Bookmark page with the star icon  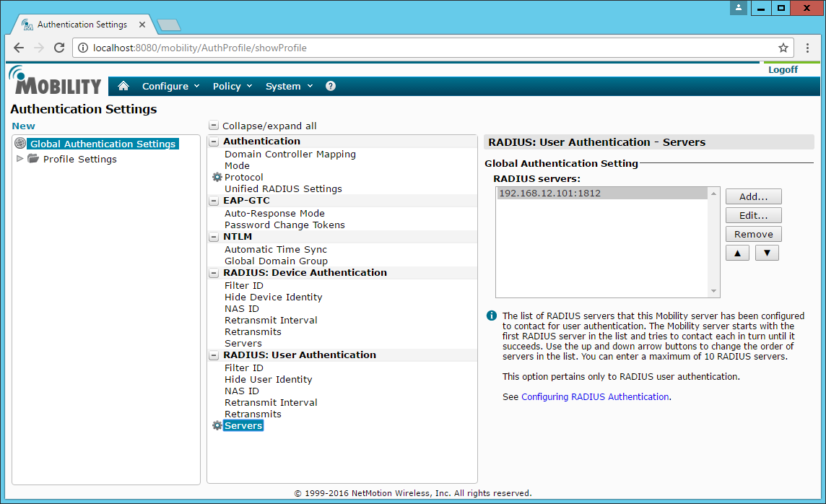[783, 48]
